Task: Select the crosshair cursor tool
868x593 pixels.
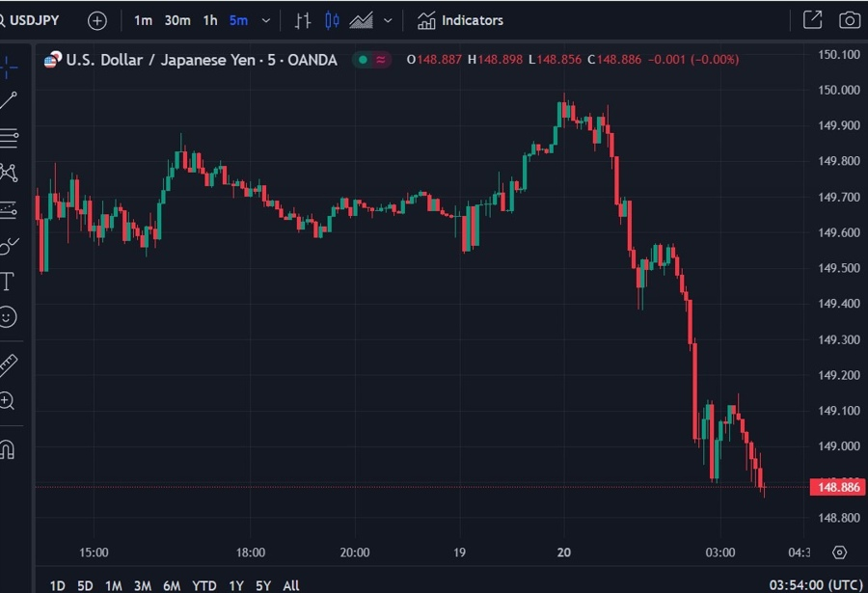Action: [8, 67]
